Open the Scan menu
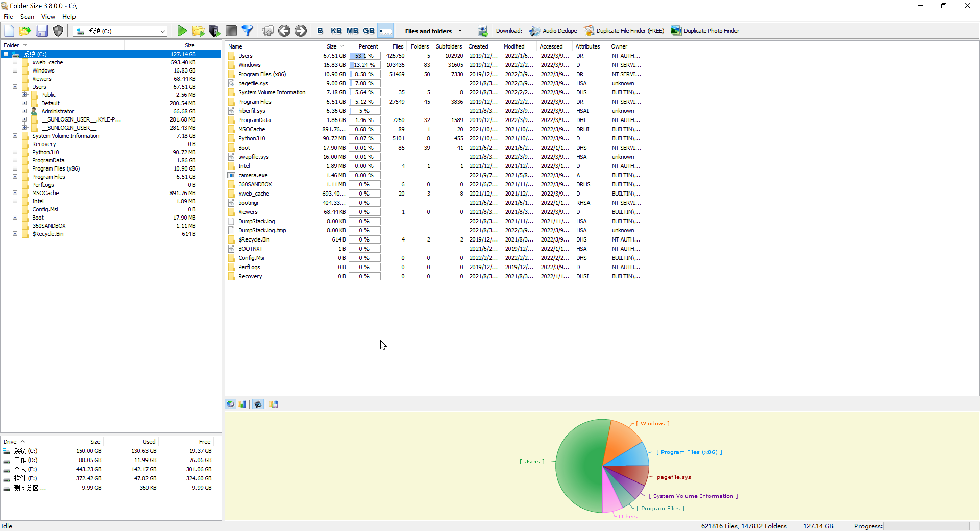980x531 pixels. click(27, 17)
